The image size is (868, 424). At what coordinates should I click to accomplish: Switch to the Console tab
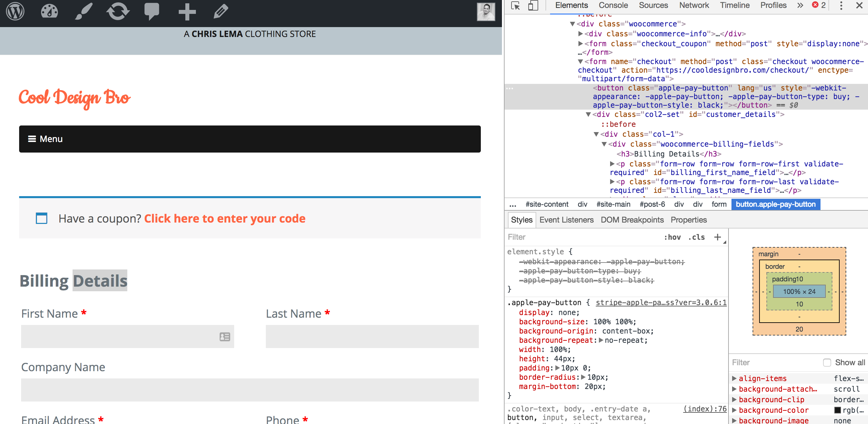(613, 6)
